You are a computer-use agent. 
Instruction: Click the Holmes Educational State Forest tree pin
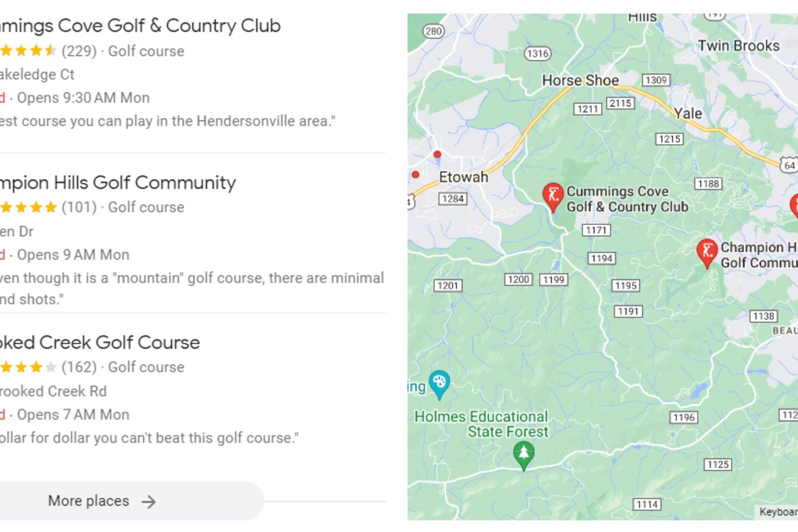pos(524,454)
